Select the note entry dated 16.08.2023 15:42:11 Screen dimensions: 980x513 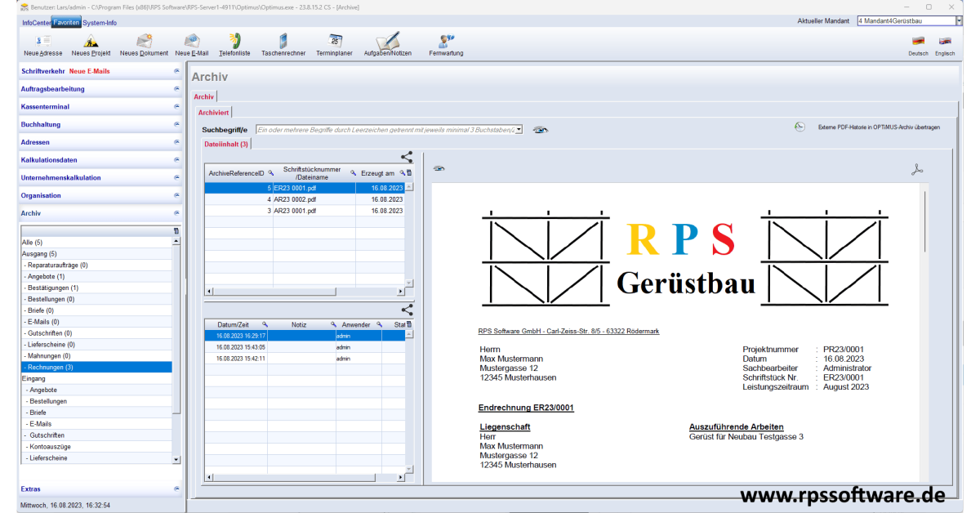point(304,359)
